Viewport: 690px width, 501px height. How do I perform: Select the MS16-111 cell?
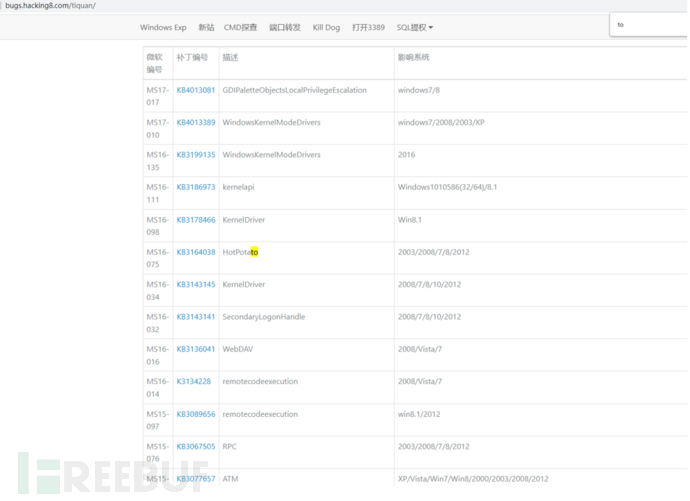tap(158, 193)
